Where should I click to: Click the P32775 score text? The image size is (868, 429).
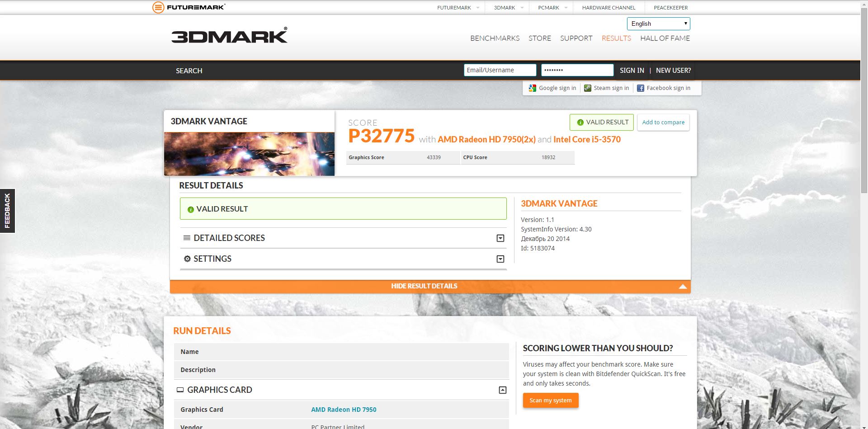381,136
